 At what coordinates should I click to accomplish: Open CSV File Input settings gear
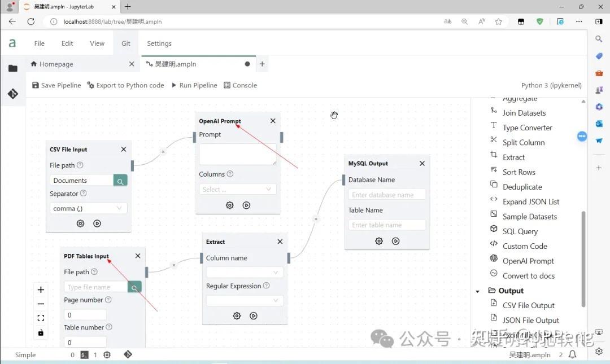pyautogui.click(x=80, y=223)
